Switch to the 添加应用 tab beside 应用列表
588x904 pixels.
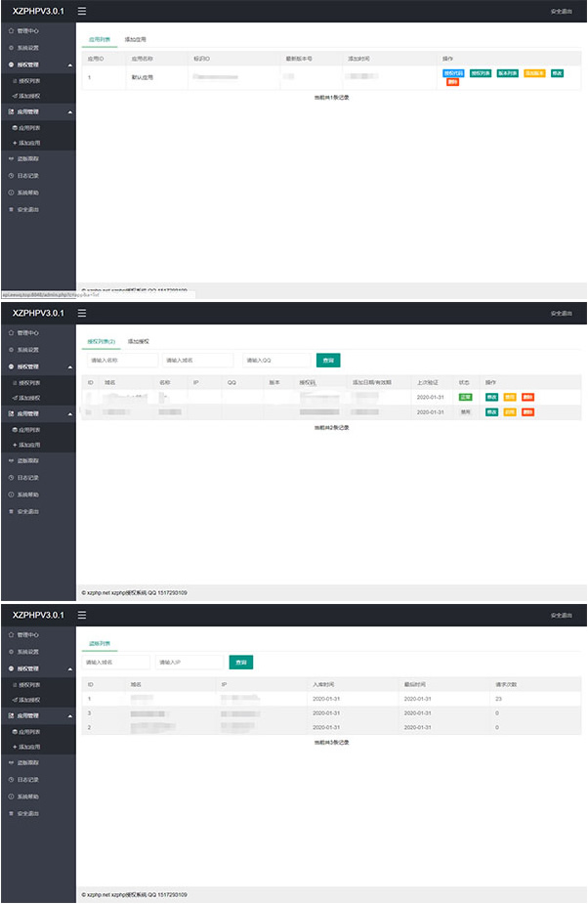[x=135, y=39]
